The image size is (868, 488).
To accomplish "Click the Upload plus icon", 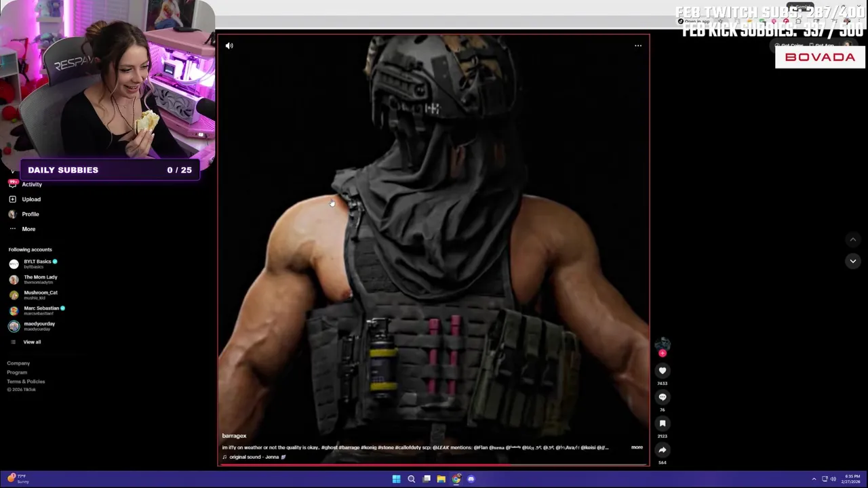I will click(x=12, y=199).
